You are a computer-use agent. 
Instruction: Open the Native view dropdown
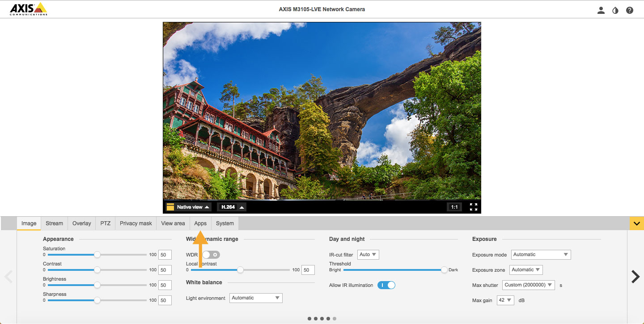tap(188, 207)
